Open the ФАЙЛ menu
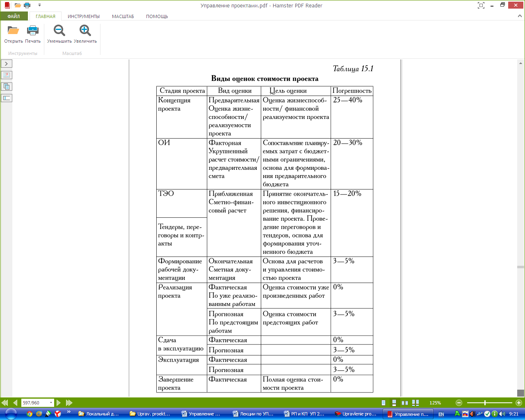This screenshot has width=525, height=420. click(x=14, y=16)
